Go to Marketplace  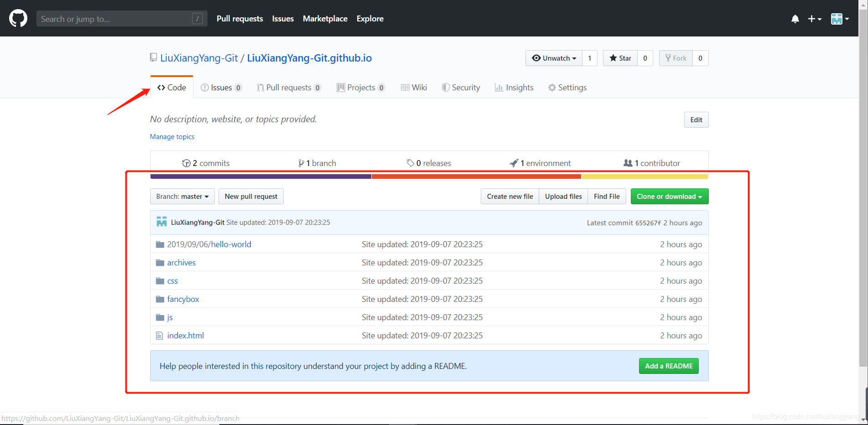(x=325, y=19)
